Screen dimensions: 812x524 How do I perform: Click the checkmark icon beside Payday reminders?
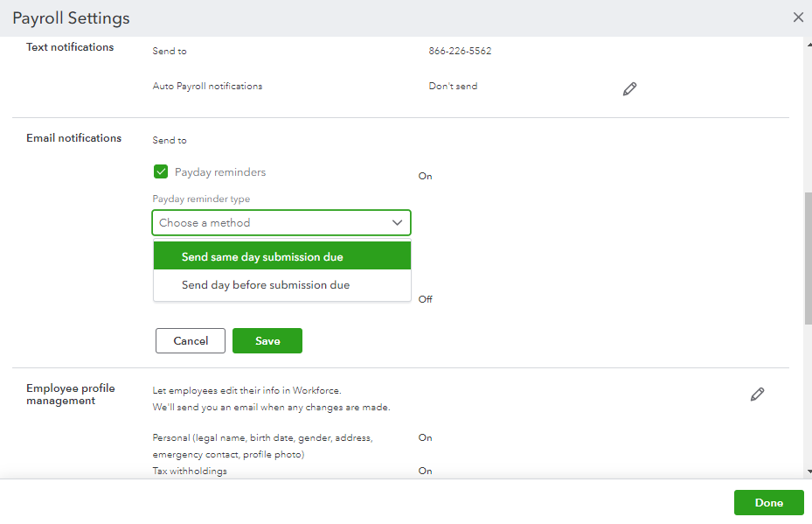point(161,172)
